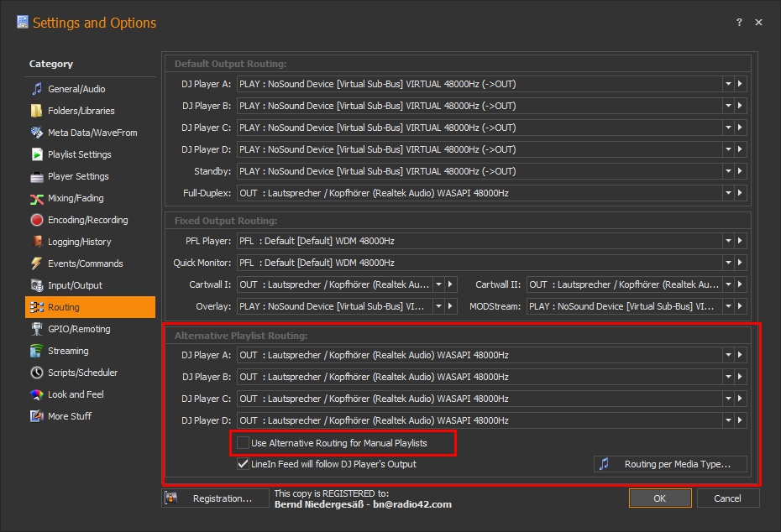Click the Meta Data/WaveFrom icon
This screenshot has height=532, width=781.
point(37,133)
